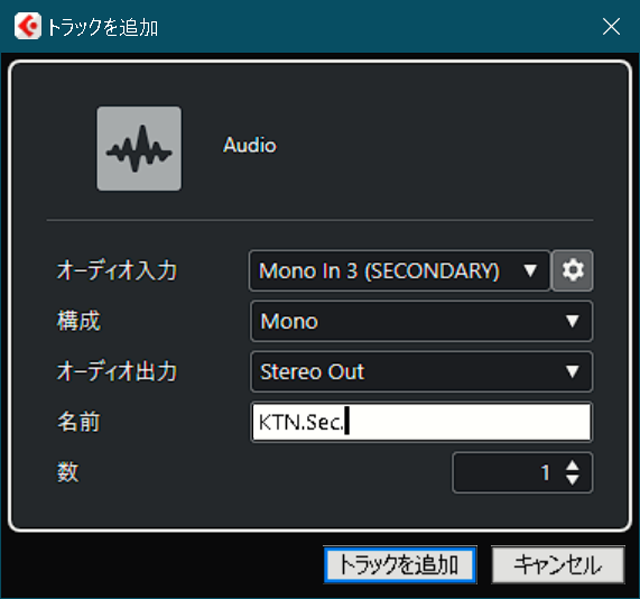Click the 名前 label
Image resolution: width=640 pixels, height=599 pixels.
point(79,422)
